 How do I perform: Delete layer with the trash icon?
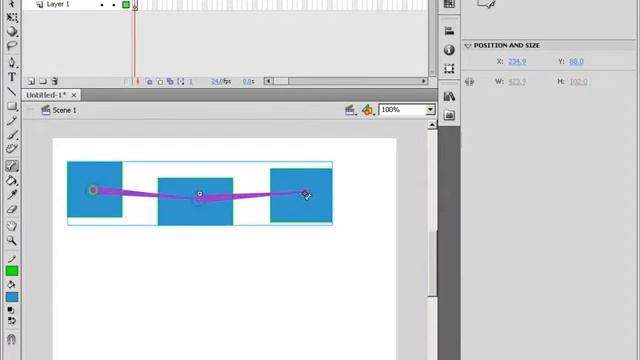coord(55,82)
